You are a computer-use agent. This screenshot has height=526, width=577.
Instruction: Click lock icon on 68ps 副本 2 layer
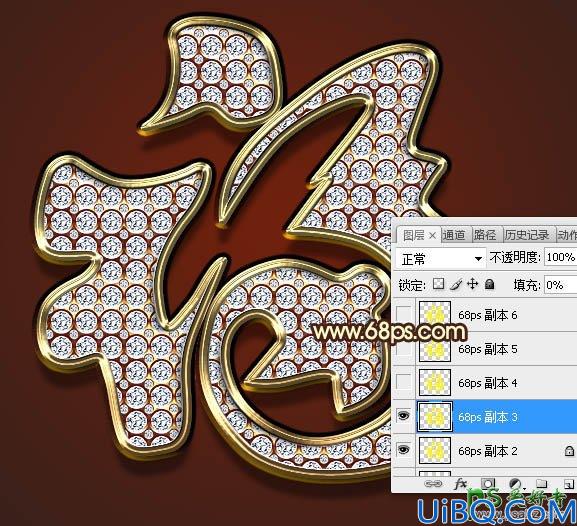[x=569, y=451]
